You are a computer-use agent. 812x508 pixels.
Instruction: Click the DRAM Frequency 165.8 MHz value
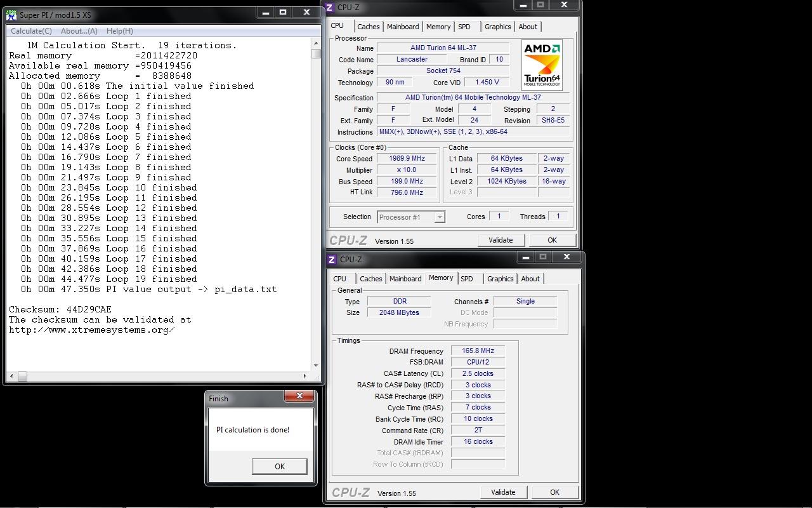(x=478, y=351)
